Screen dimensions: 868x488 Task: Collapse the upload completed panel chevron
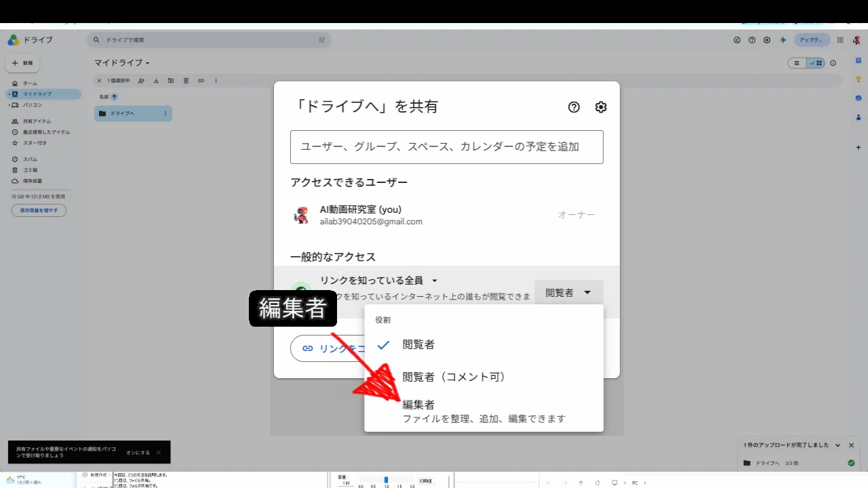pos(838,445)
